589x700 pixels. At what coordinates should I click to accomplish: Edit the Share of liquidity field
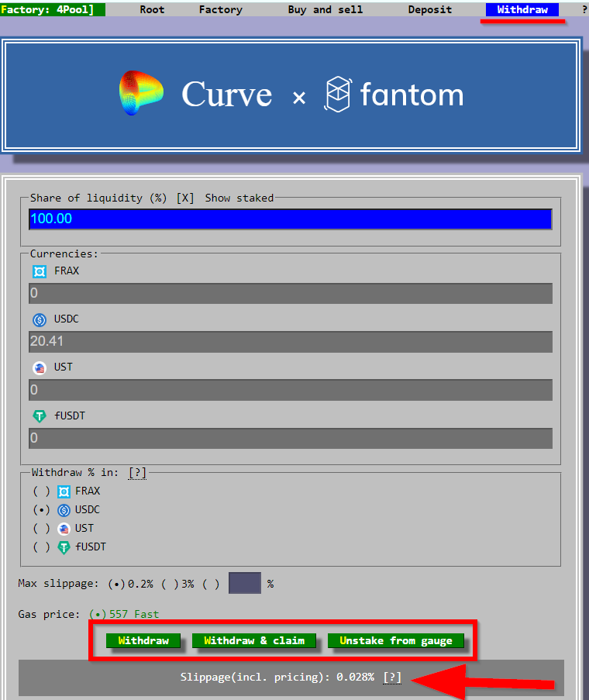[291, 219]
